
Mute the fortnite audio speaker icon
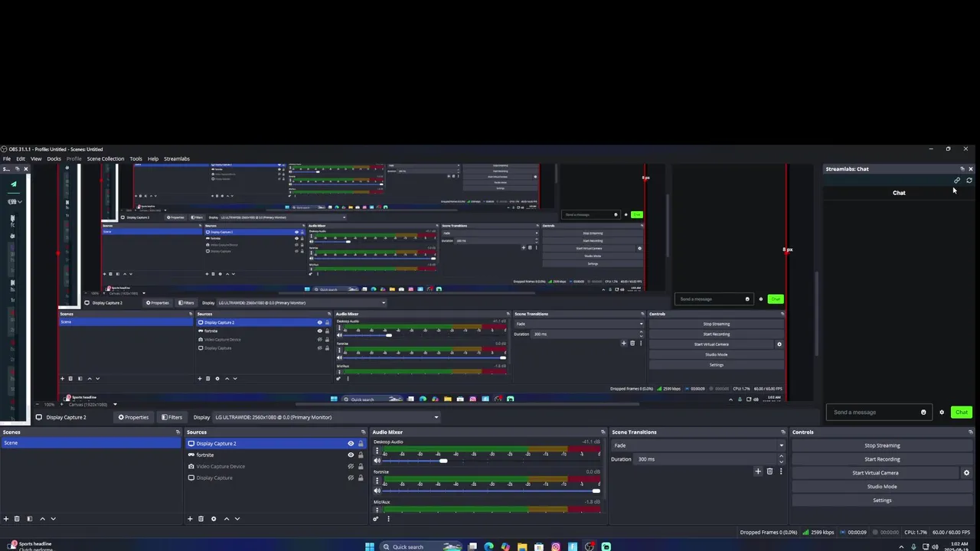pos(377,491)
